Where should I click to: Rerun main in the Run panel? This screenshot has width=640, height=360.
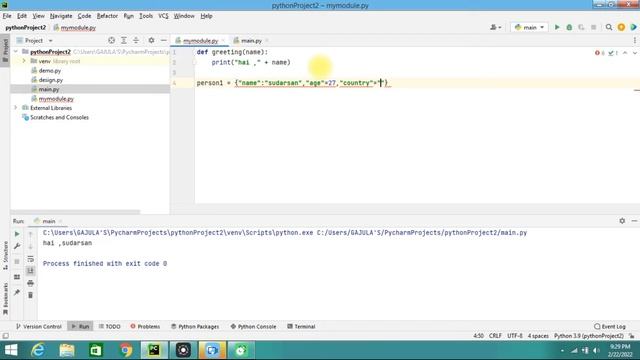point(17,234)
